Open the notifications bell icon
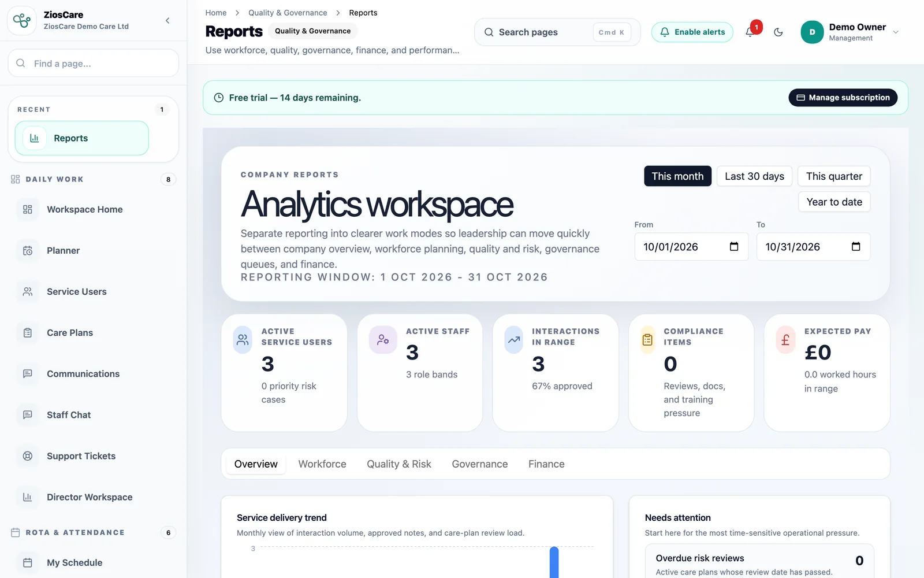Screen dimensions: 924x578 click(x=750, y=32)
